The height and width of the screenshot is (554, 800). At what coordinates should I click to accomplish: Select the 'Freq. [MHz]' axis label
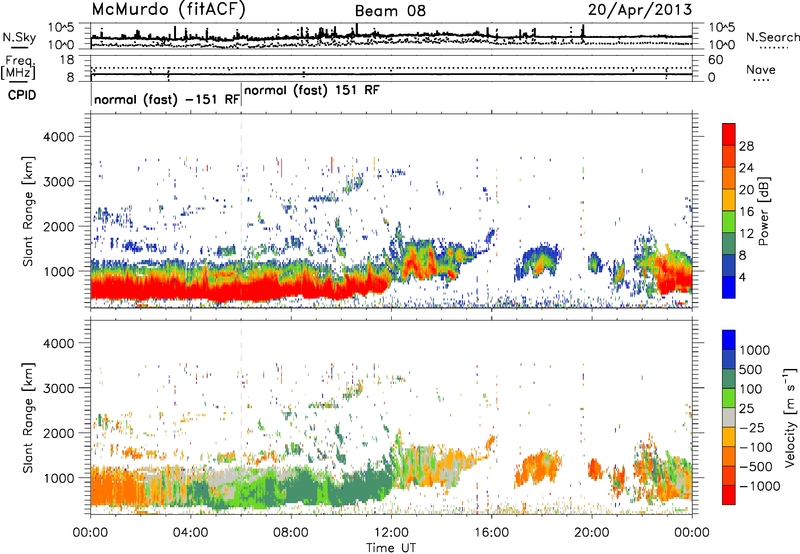click(18, 68)
